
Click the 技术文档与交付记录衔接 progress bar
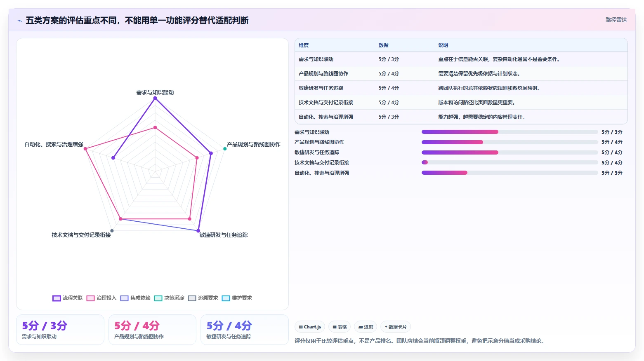510,162
